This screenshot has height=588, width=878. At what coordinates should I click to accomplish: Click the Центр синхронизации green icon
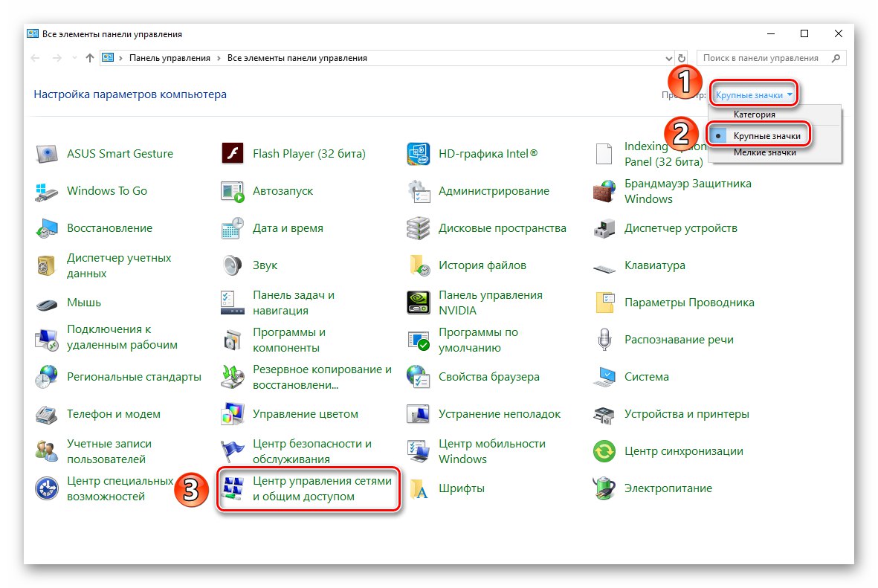(x=604, y=451)
